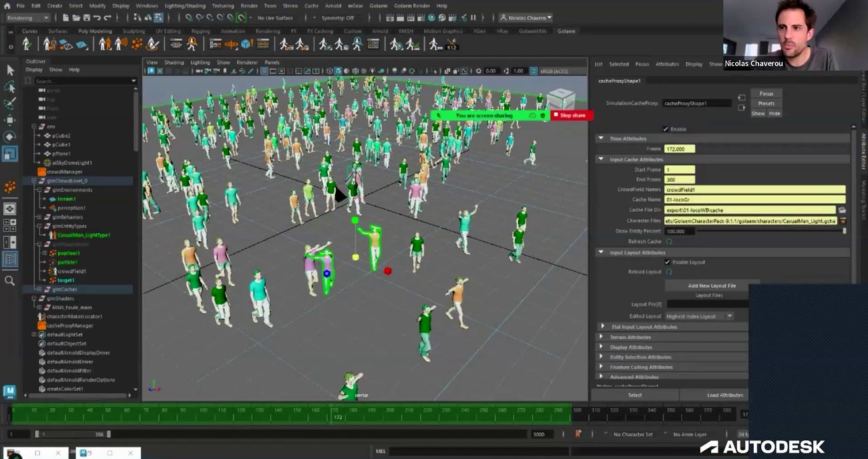Screen dimensions: 868x459
Task: Select the Paint selection tool
Action: (x=10, y=104)
